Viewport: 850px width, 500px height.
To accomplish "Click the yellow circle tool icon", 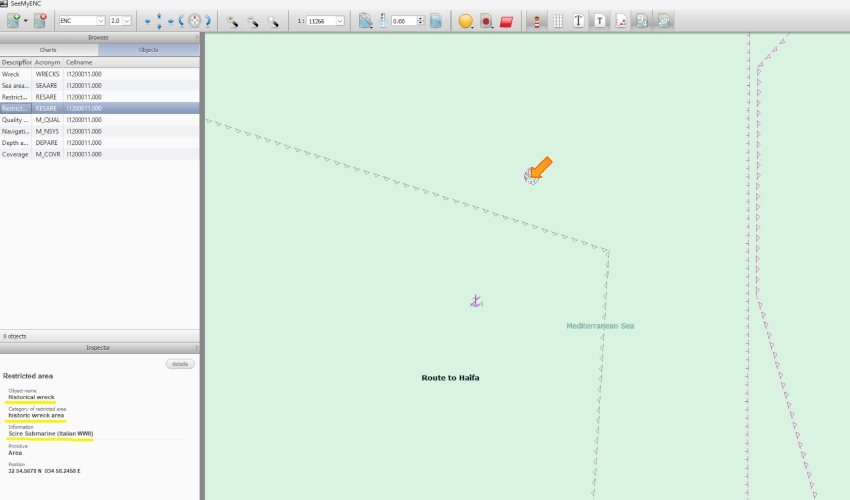I will point(465,21).
